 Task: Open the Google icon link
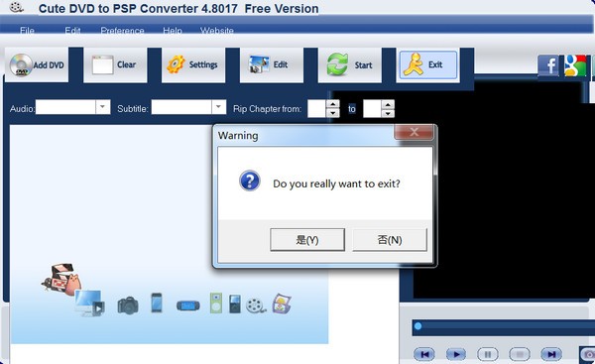point(575,65)
